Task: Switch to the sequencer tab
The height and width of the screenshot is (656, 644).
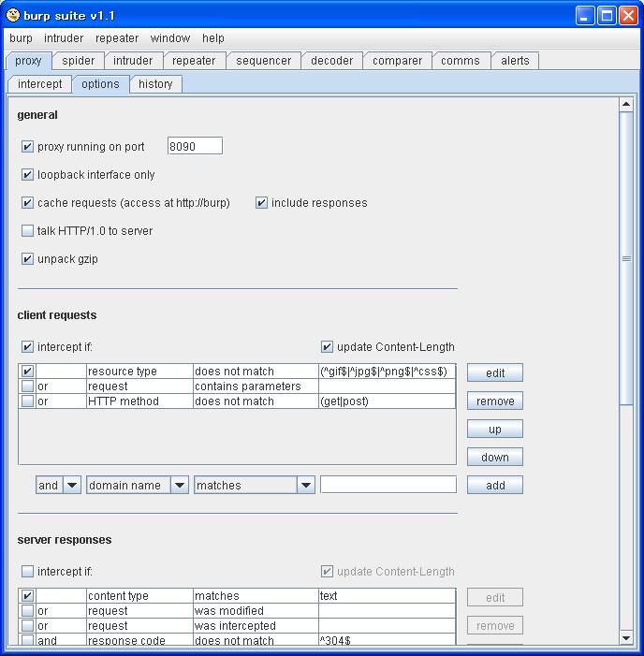Action: (263, 61)
